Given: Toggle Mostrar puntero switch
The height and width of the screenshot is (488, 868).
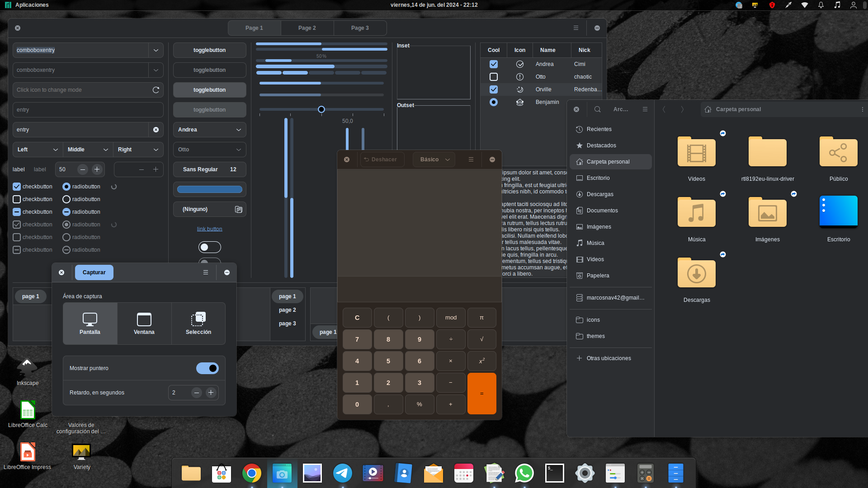Looking at the screenshot, I should pyautogui.click(x=208, y=368).
